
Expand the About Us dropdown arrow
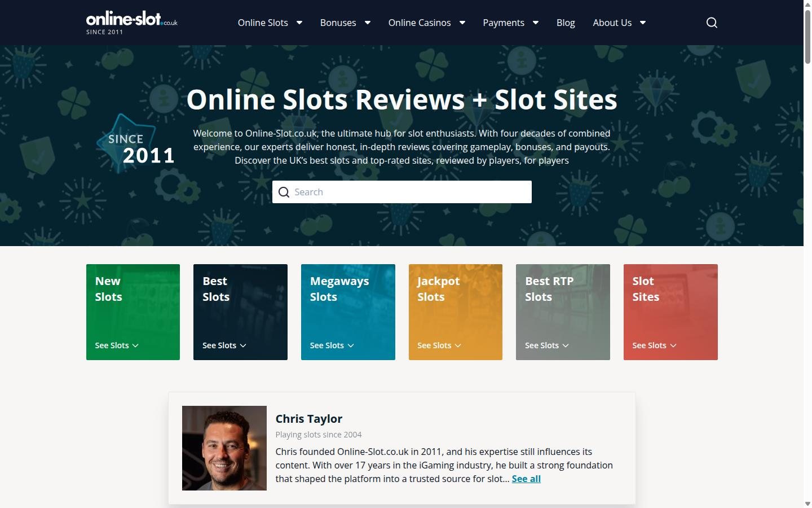[x=643, y=23]
